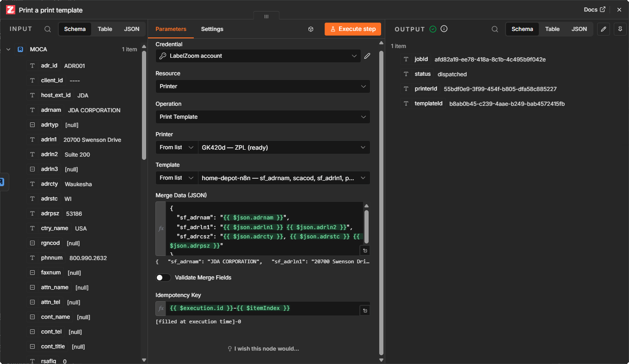Select the host_ext_id field pill
Screen dimensions: 629x364
pos(55,95)
